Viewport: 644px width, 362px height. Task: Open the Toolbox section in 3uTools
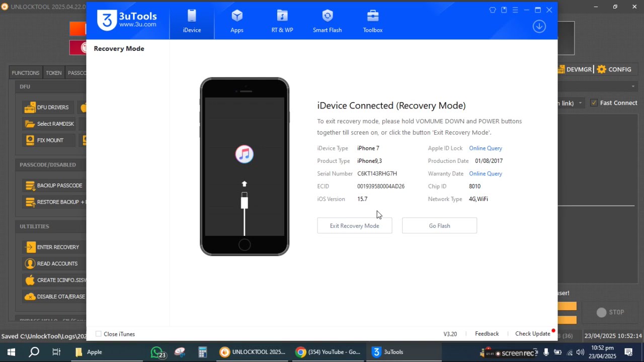click(x=373, y=21)
